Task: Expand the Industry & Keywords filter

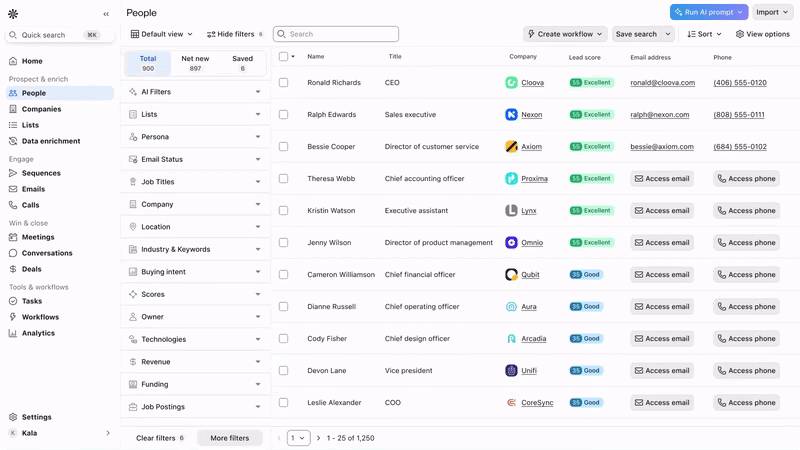Action: tap(195, 249)
